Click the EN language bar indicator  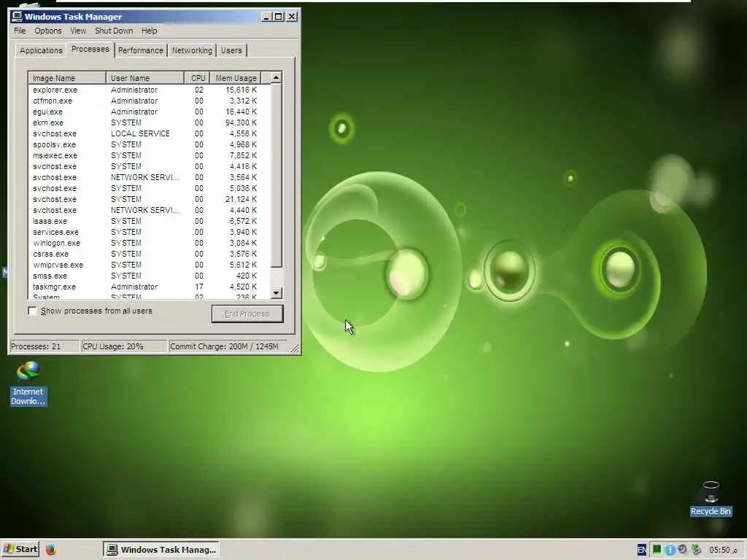(x=642, y=550)
